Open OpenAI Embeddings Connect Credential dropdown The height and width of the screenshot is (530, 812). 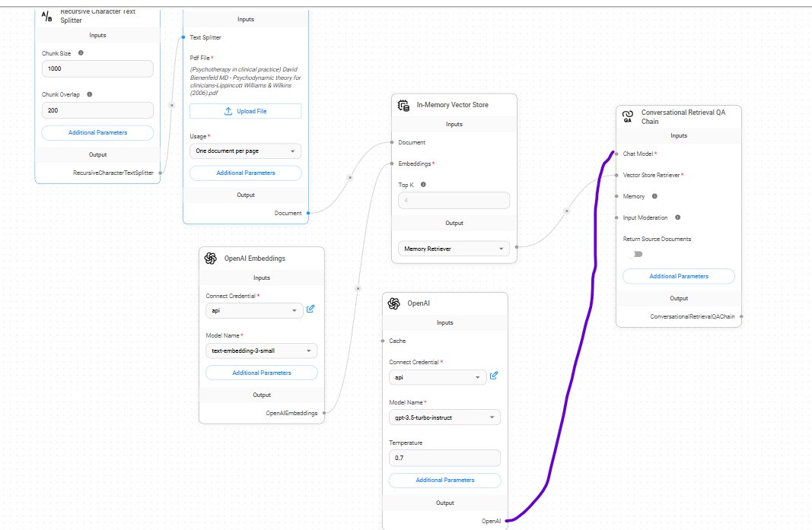pyautogui.click(x=254, y=310)
